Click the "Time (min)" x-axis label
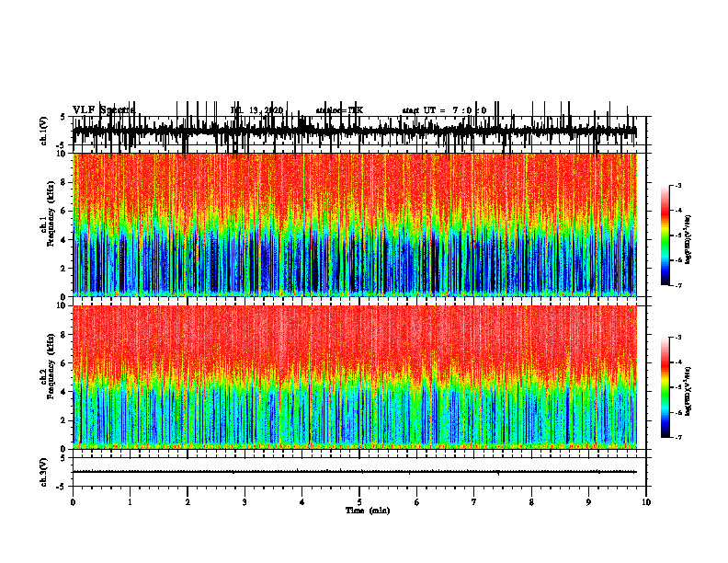Image resolution: width=728 pixels, height=563 pixels. click(x=368, y=511)
